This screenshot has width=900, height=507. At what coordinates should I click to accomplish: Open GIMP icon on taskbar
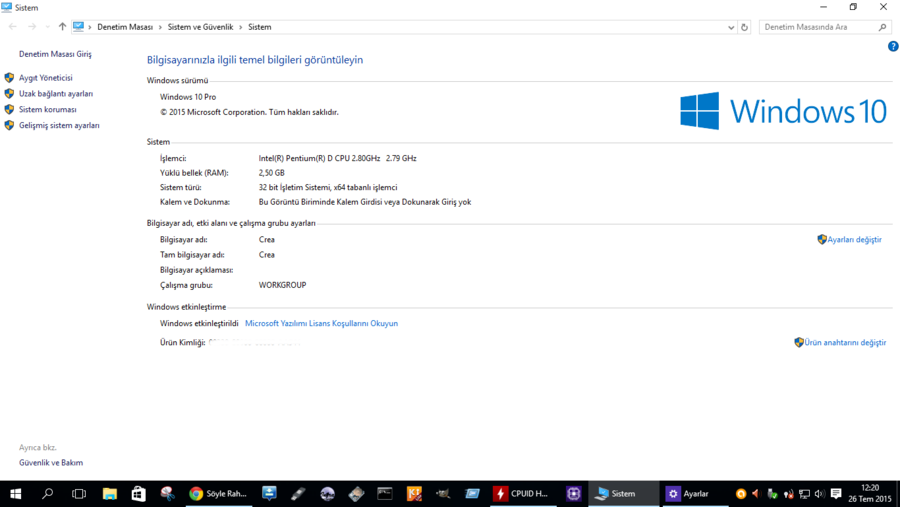click(x=443, y=494)
